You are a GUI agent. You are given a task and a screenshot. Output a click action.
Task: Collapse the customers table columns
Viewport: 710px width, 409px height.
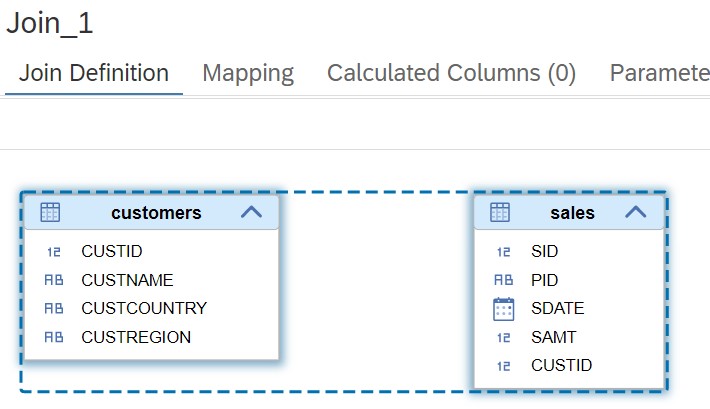tap(251, 212)
